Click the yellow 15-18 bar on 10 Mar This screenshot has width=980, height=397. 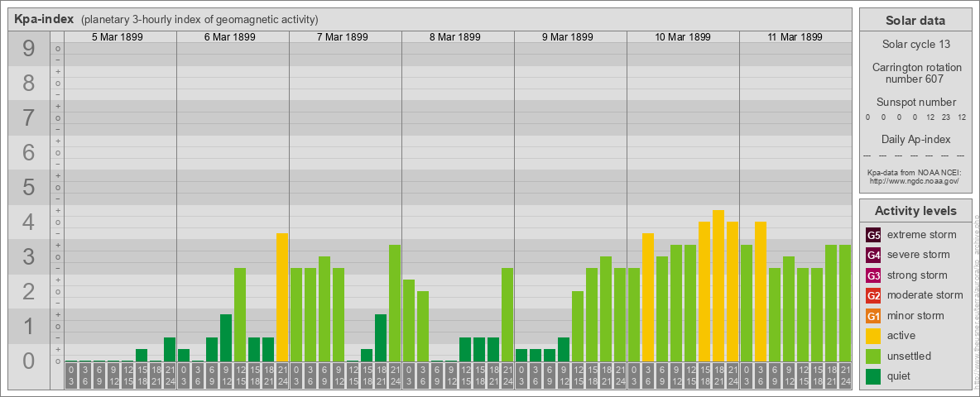pyautogui.click(x=704, y=291)
